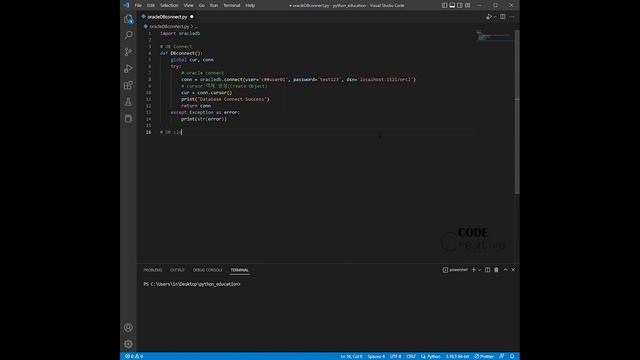
Task: Kill terminal with trash icon
Action: 496,270
